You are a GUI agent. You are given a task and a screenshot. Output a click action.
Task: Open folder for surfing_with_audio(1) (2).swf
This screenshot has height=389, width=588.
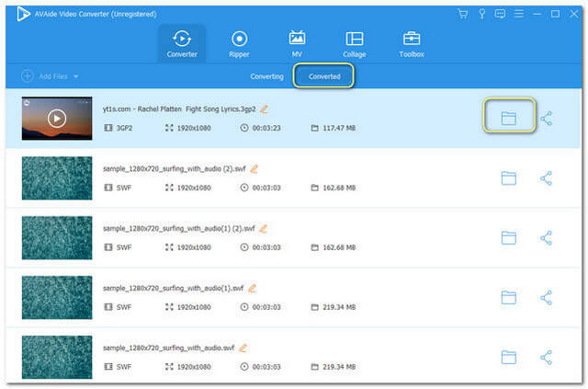508,237
